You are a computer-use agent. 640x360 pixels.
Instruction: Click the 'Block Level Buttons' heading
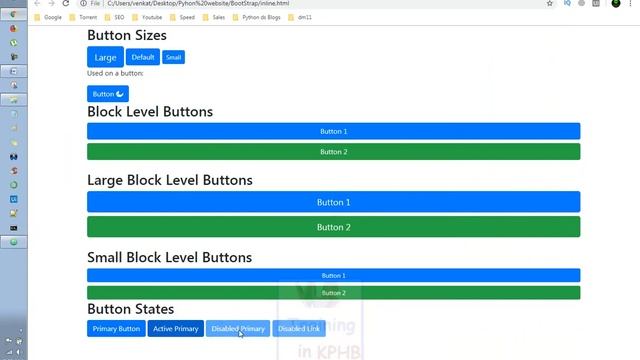(150, 112)
